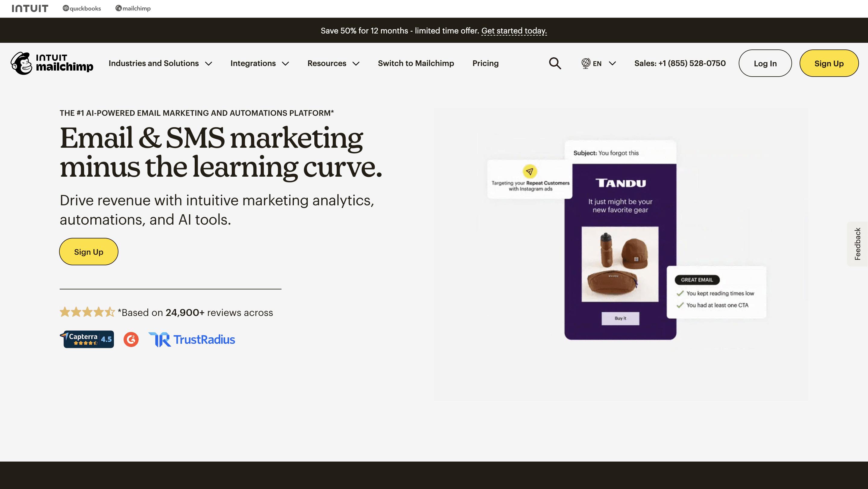The image size is (868, 489).
Task: Click the TANDU product image thumbnail
Action: (620, 264)
